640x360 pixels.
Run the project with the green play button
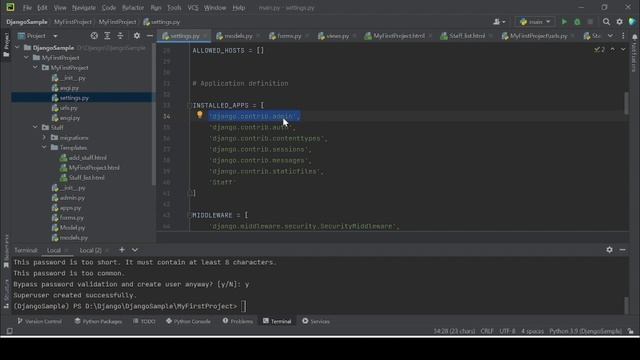(564, 22)
